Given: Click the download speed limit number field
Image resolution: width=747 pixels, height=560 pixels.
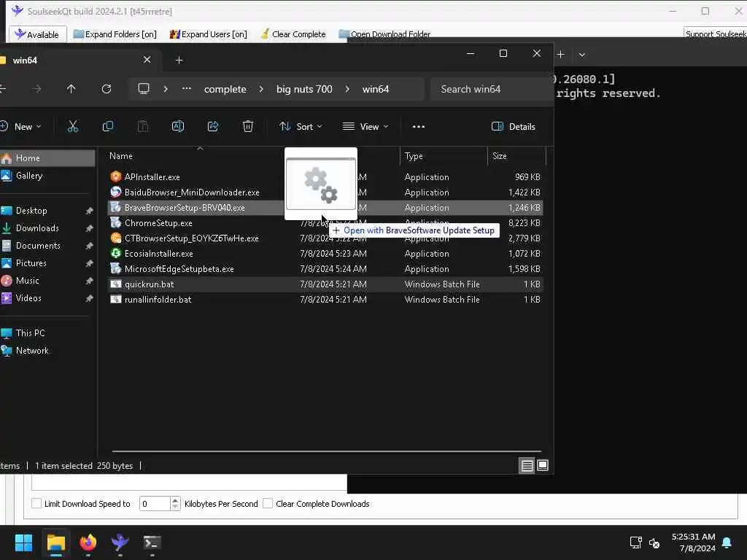Looking at the screenshot, I should pyautogui.click(x=155, y=503).
